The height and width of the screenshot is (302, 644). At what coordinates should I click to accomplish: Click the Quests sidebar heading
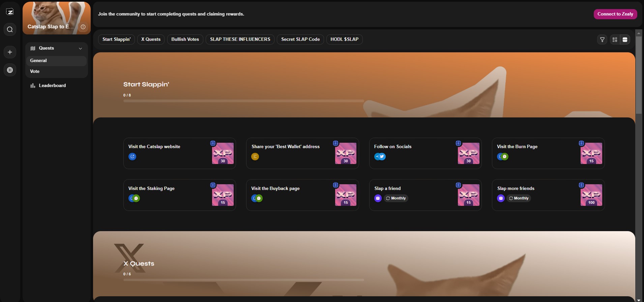coord(46,48)
